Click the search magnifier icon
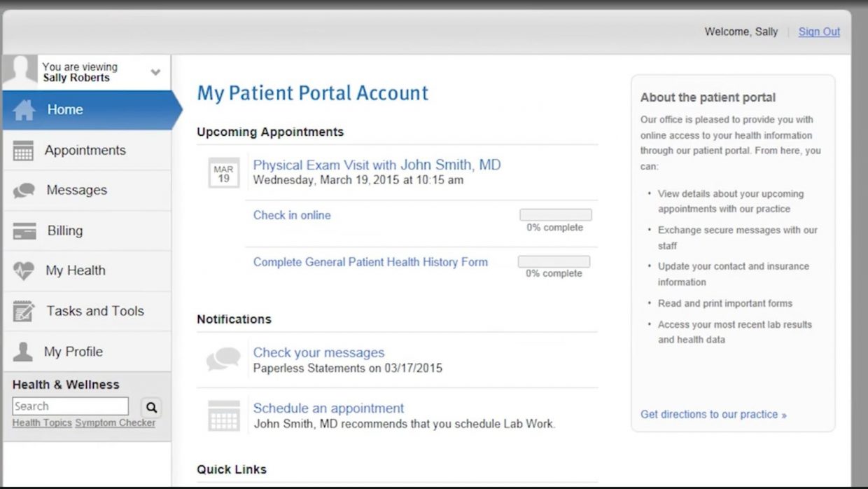 click(151, 406)
